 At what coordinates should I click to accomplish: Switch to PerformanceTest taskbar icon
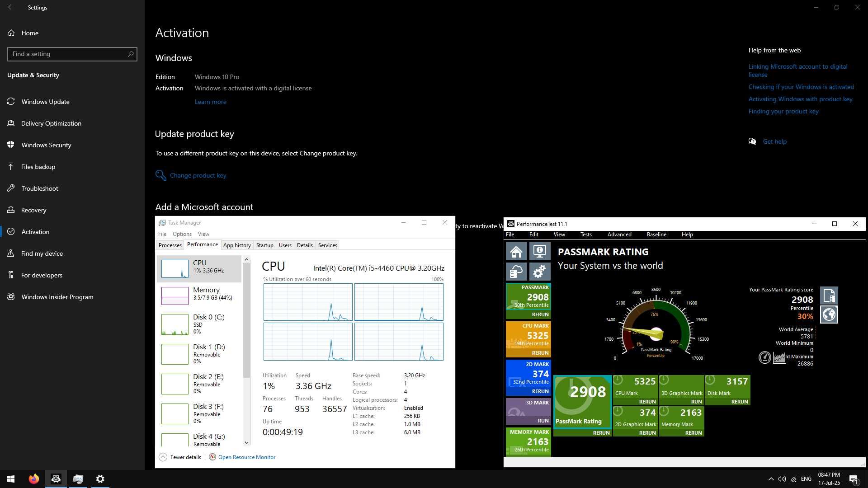(56, 479)
